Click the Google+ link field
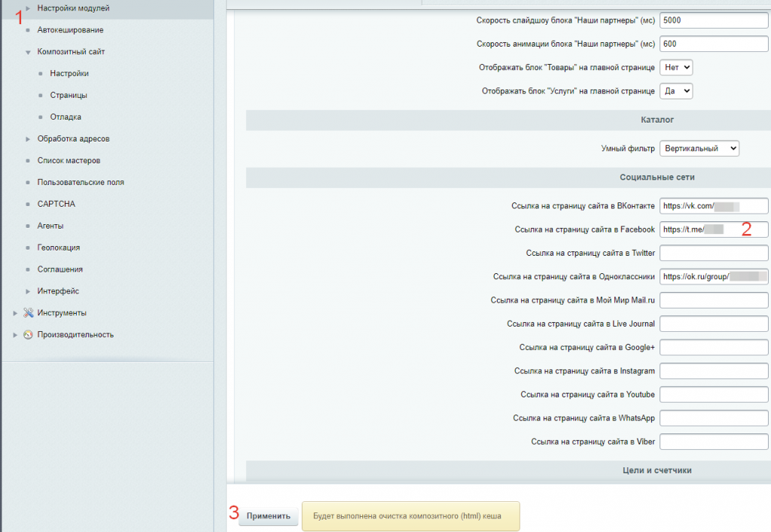 tap(714, 348)
